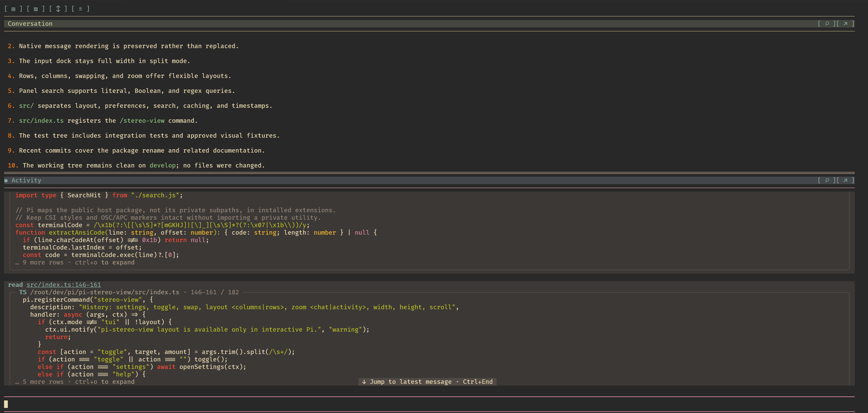Zoom the Activity panel with the arrow icon

(845, 180)
